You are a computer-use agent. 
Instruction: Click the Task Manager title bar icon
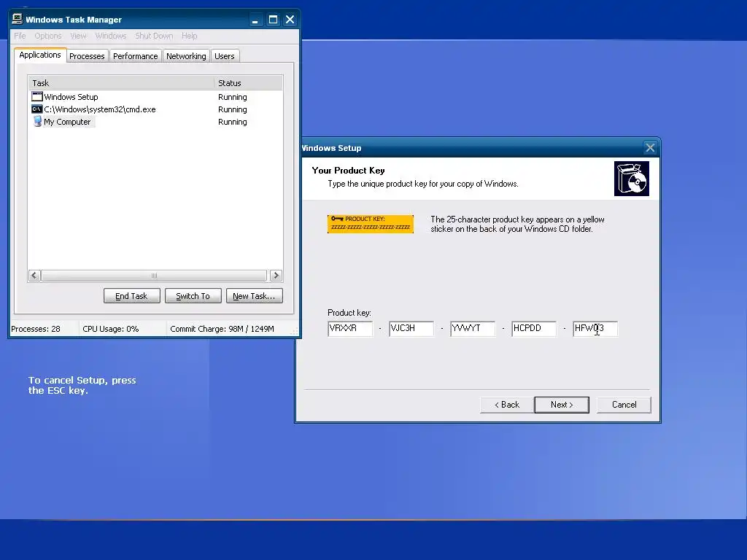pos(18,19)
